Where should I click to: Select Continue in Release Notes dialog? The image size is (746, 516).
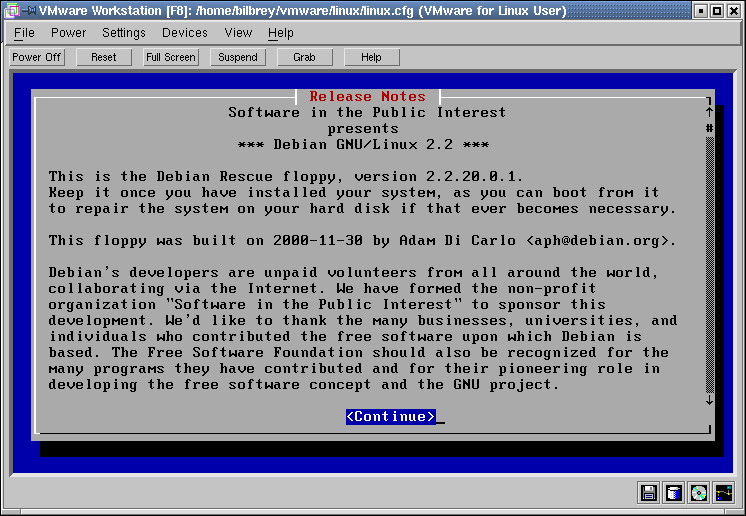[x=391, y=416]
